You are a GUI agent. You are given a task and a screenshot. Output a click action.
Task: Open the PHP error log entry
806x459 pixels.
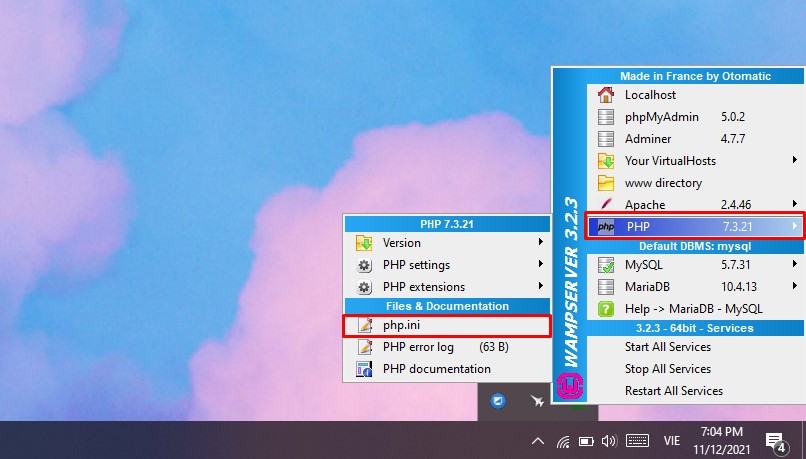pyautogui.click(x=418, y=347)
